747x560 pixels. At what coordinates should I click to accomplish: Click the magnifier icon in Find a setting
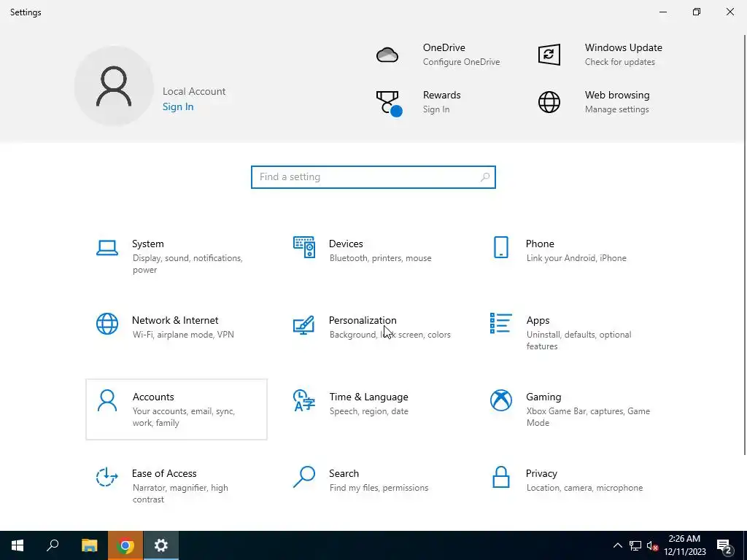coord(485,177)
